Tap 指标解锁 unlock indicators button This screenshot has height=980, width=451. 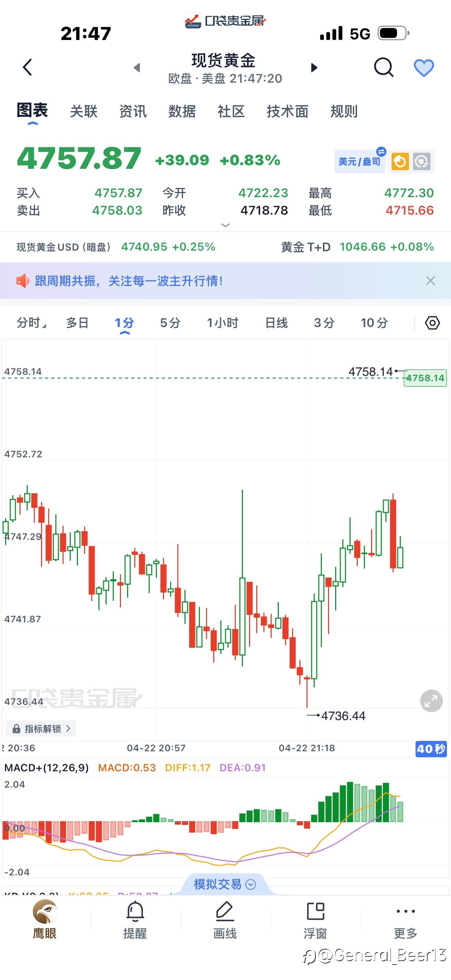point(41,729)
